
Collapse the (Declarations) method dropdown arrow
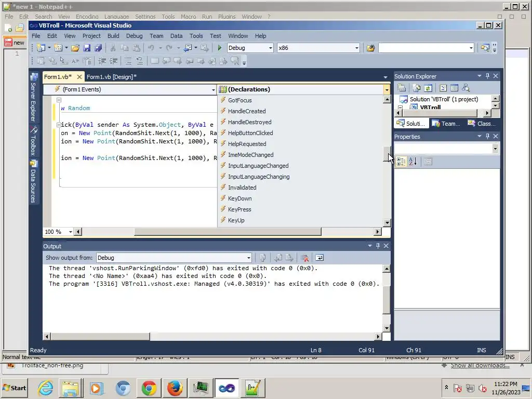[x=387, y=89]
